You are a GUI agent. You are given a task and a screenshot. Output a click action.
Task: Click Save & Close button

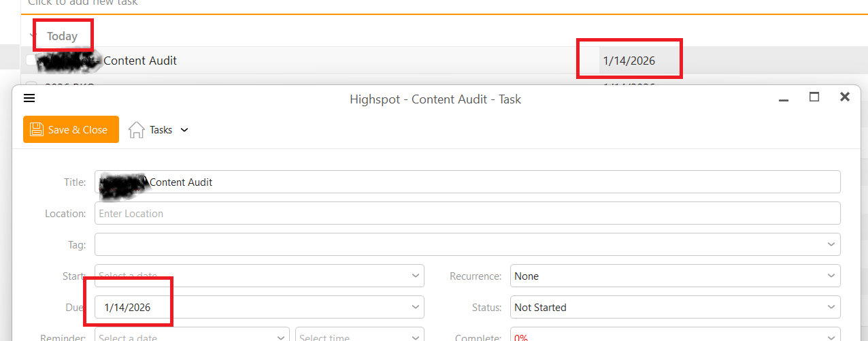tap(71, 129)
